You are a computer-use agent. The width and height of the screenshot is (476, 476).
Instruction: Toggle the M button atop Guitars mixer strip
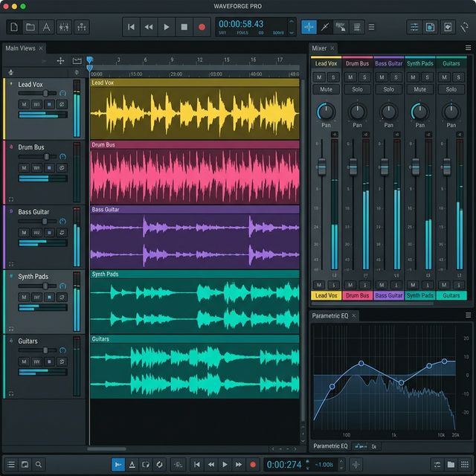(x=444, y=77)
